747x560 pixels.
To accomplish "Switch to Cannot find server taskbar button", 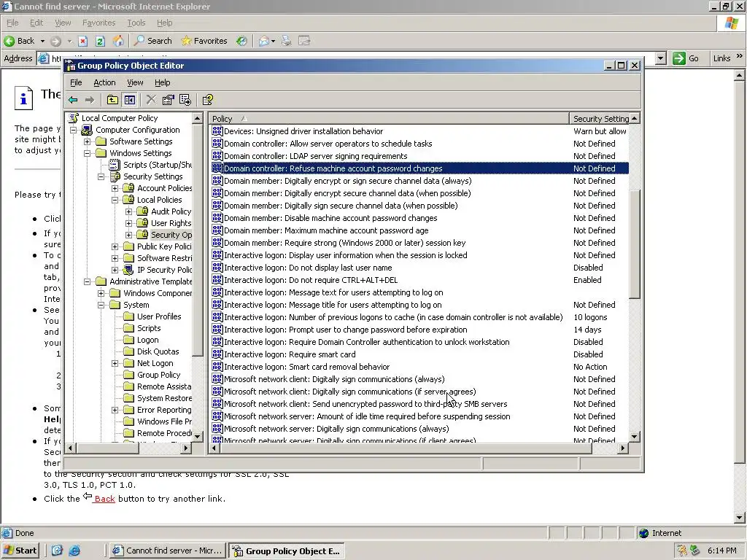I will (x=168, y=551).
